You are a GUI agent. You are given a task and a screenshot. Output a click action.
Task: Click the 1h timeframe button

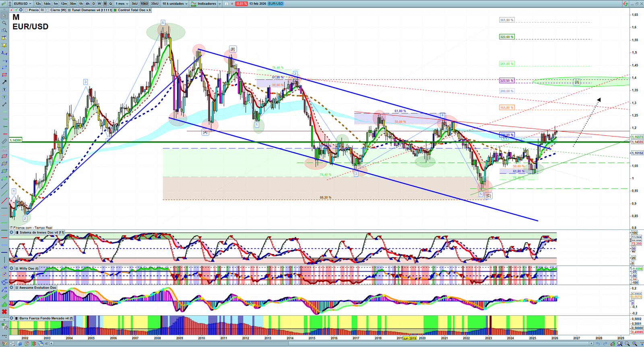pos(81,4)
